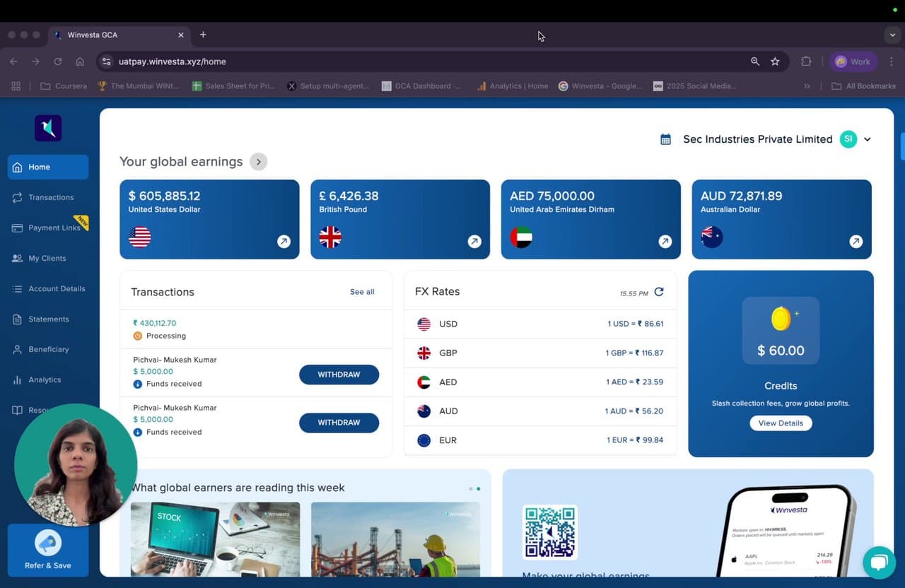Click the browser address bar URL
This screenshot has width=905, height=588.
point(173,61)
